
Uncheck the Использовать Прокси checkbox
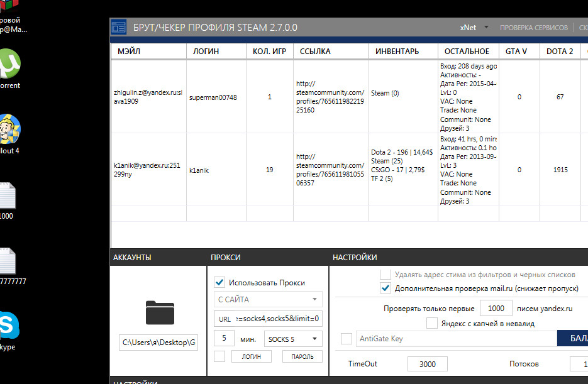tap(219, 282)
